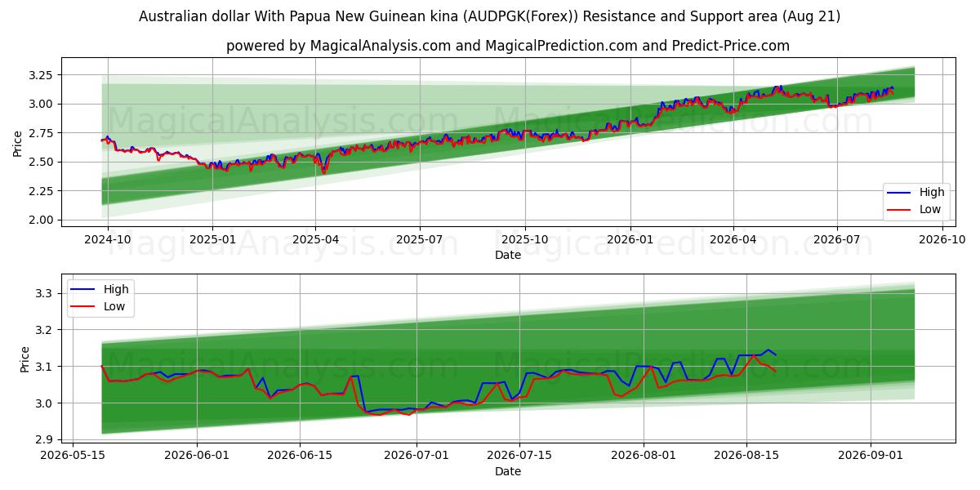Click the 2025-01 tick label

click(x=212, y=240)
